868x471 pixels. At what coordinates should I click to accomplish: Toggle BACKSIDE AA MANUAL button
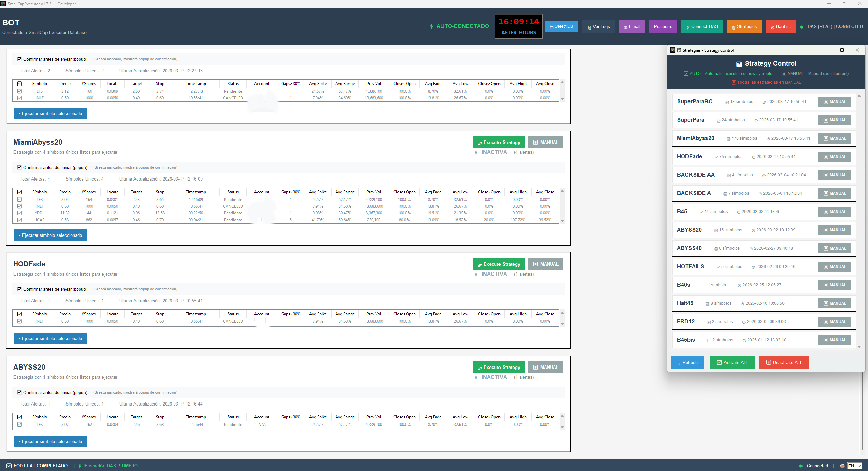click(x=835, y=175)
